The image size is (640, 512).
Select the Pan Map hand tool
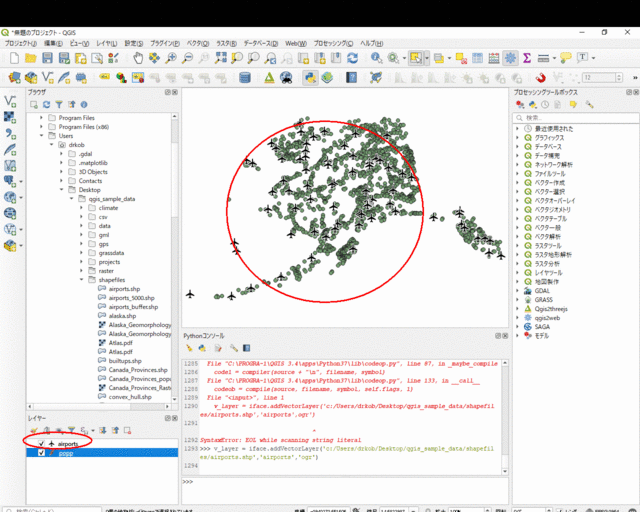tap(138, 58)
